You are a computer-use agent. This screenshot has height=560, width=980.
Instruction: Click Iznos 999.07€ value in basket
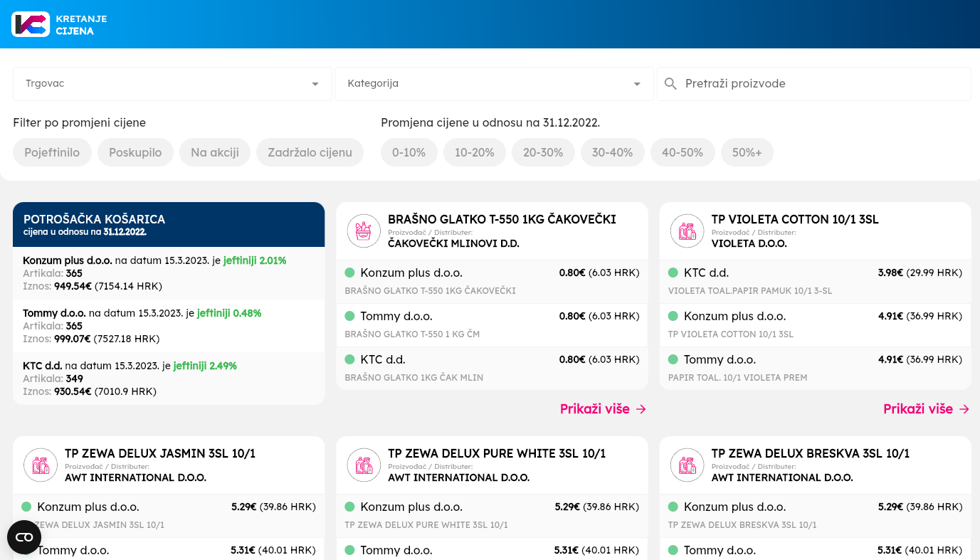pos(73,339)
